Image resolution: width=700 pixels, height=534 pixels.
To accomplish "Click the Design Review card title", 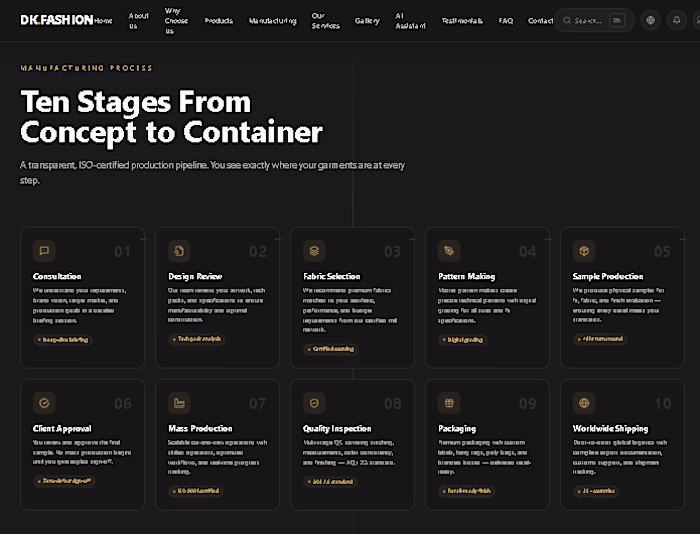I will point(195,276).
